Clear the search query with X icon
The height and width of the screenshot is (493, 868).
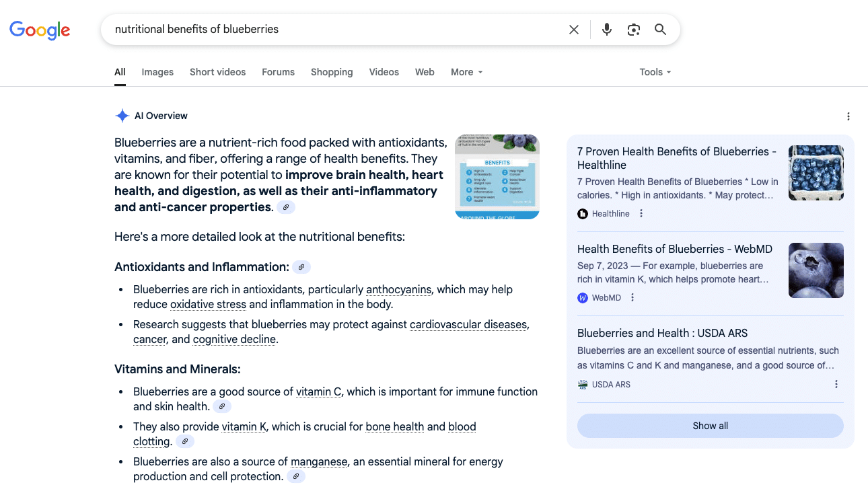click(x=574, y=30)
